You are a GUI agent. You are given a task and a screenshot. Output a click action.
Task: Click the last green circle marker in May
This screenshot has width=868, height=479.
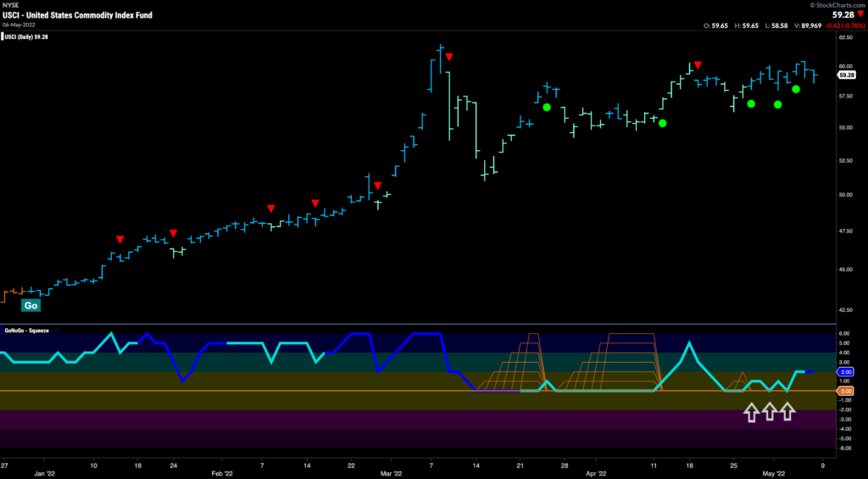pos(795,89)
